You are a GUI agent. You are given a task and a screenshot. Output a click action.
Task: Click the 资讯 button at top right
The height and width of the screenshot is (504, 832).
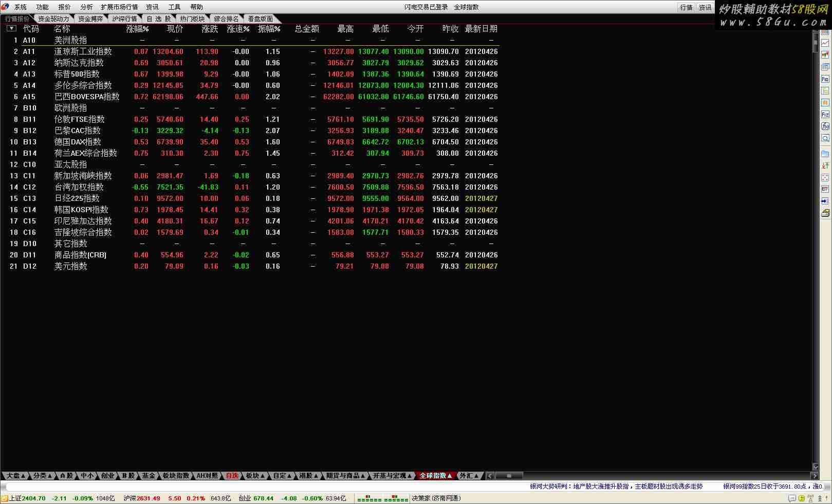click(705, 7)
